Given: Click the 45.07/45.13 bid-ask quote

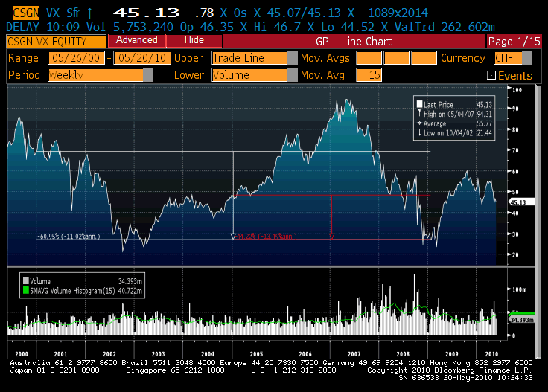Looking at the screenshot, I should 304,13.
